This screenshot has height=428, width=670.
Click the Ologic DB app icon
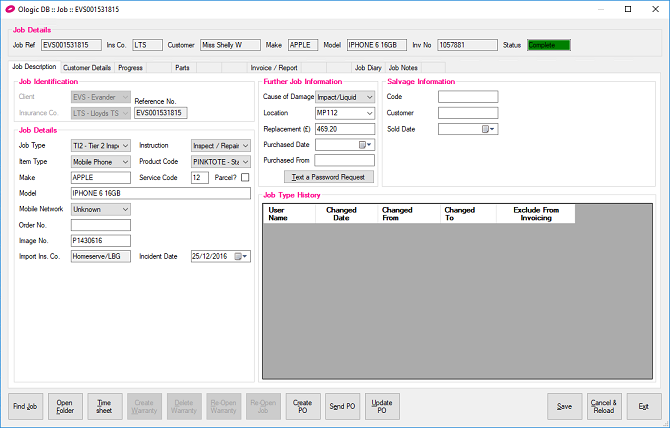11,9
